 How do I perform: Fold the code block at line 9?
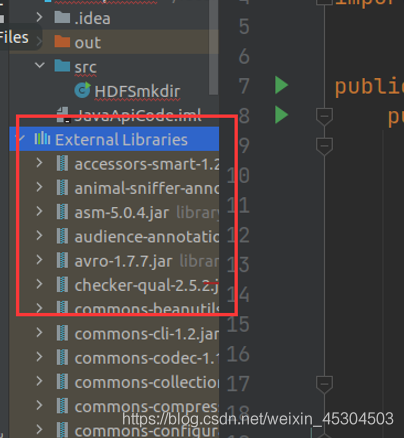324,146
